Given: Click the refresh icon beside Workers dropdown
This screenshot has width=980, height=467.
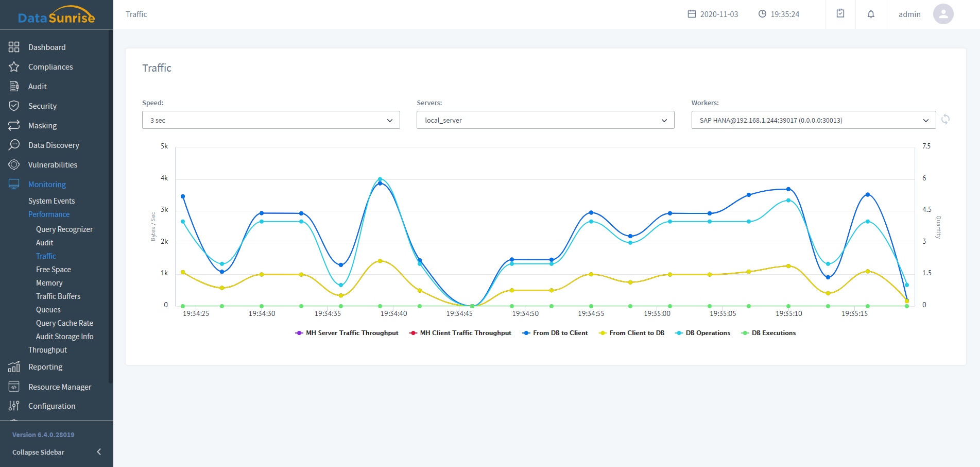Looking at the screenshot, I should pos(945,120).
